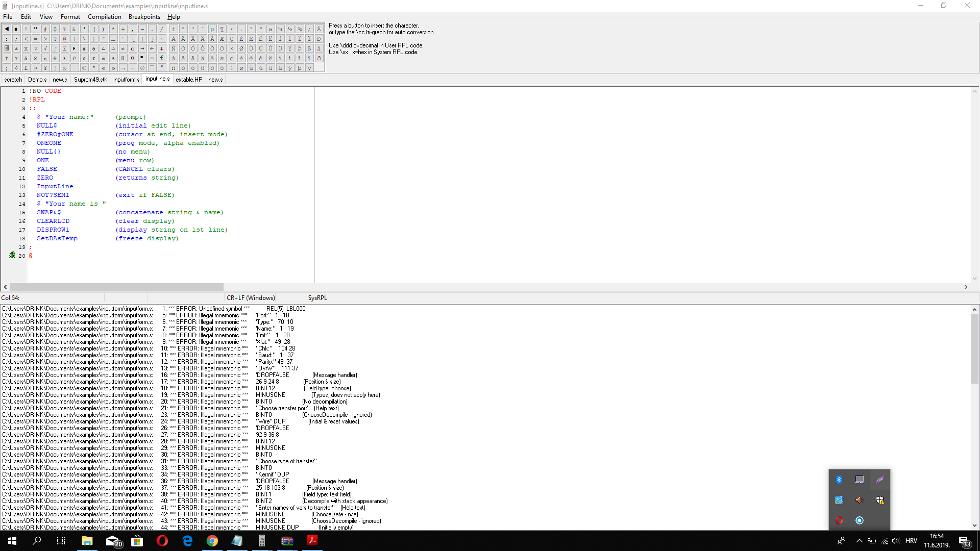This screenshot has width=980, height=551.
Task: Open the Compilation menu
Action: point(104,17)
